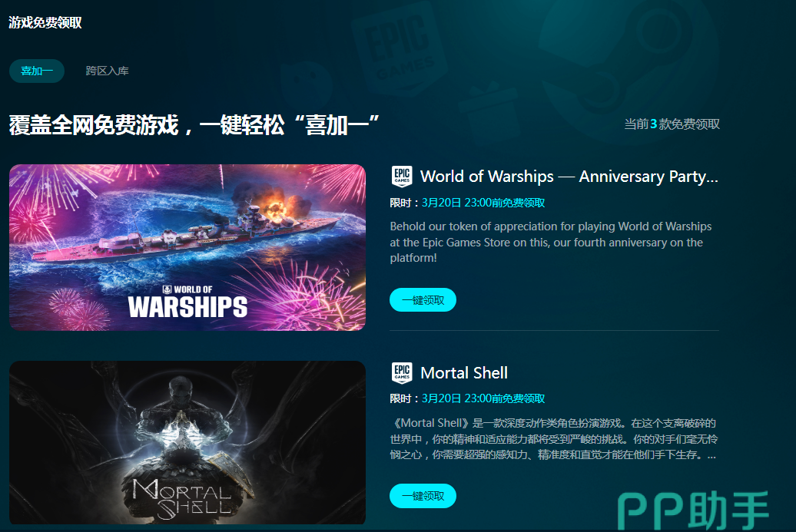Open the World of Warships banner image

pos(187,247)
